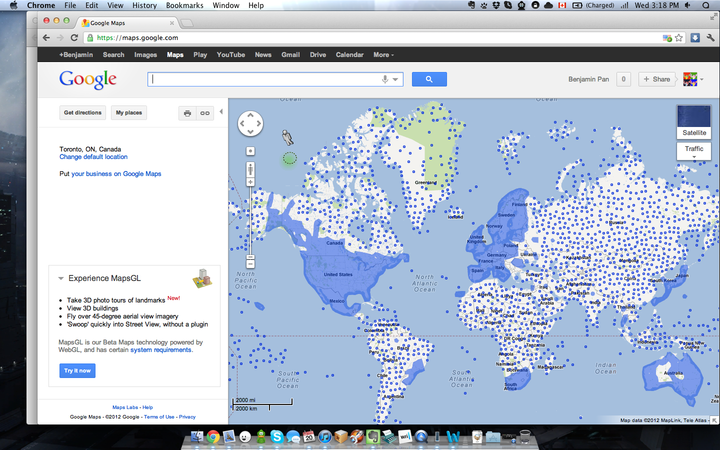Image resolution: width=720 pixels, height=450 pixels.
Task: Click the zoom slider handle
Action: tap(250, 257)
